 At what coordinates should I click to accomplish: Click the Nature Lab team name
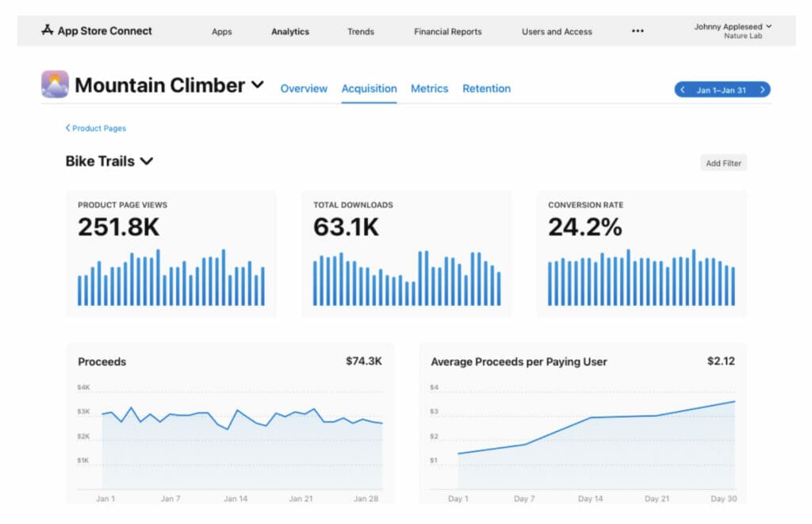(x=742, y=36)
